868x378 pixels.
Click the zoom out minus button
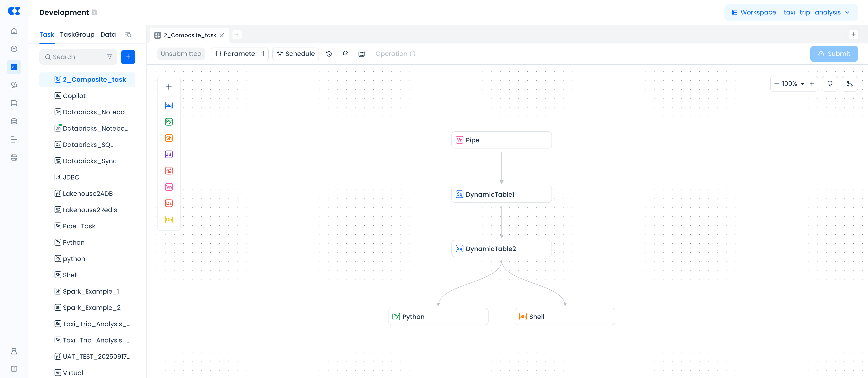pos(776,84)
